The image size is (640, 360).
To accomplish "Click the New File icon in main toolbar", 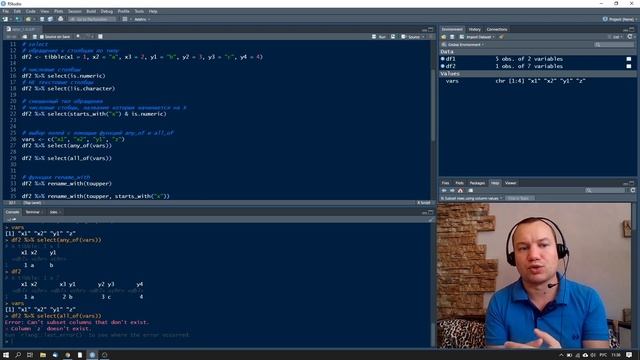I will pos(5,19).
